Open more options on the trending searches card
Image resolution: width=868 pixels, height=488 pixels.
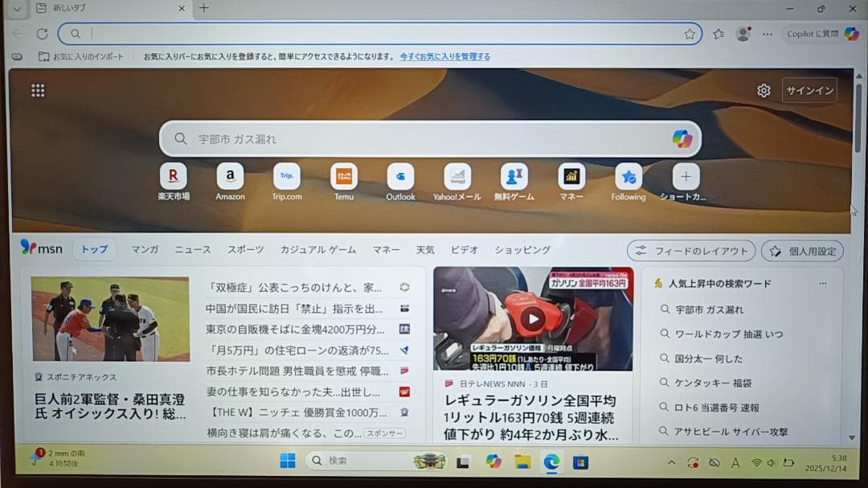click(822, 282)
